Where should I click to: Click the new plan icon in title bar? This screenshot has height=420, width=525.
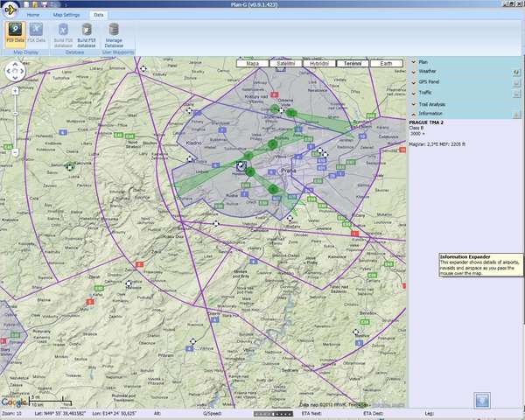27,4
